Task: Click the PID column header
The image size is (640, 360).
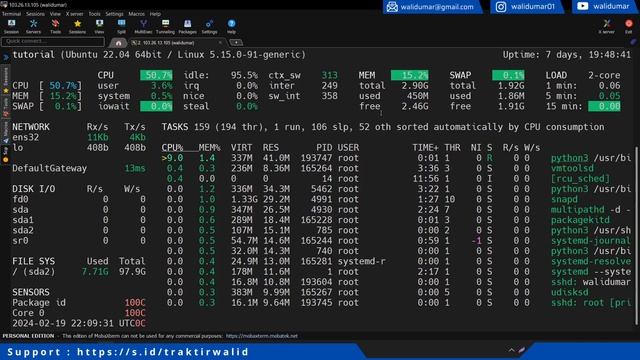Action: coord(324,147)
